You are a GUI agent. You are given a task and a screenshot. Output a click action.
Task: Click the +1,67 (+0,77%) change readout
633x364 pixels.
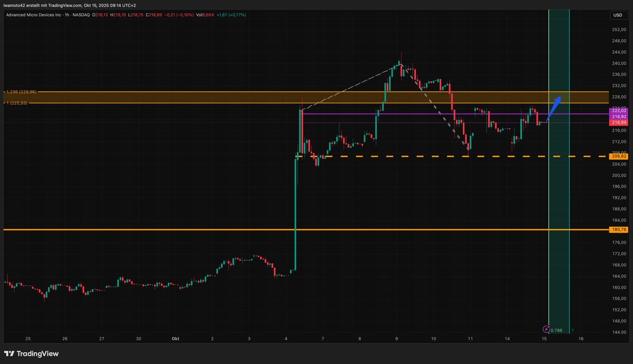[232, 15]
